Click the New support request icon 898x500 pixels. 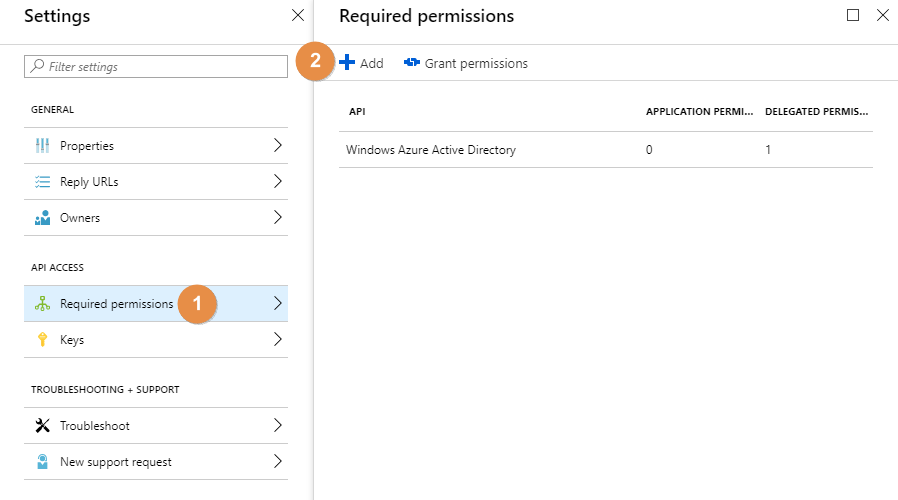(x=42, y=462)
